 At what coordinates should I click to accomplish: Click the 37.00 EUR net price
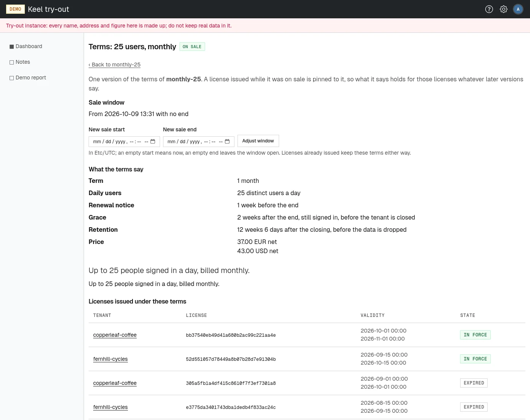[x=257, y=242]
